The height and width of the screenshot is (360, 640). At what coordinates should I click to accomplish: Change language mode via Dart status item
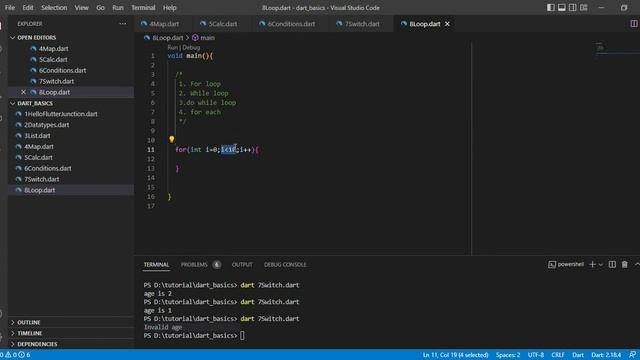point(578,355)
